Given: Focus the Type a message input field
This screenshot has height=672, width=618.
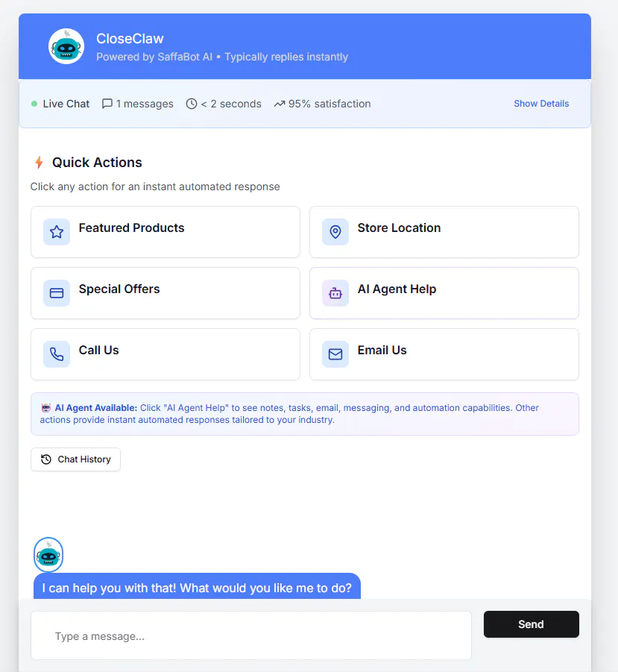Looking at the screenshot, I should 251,635.
